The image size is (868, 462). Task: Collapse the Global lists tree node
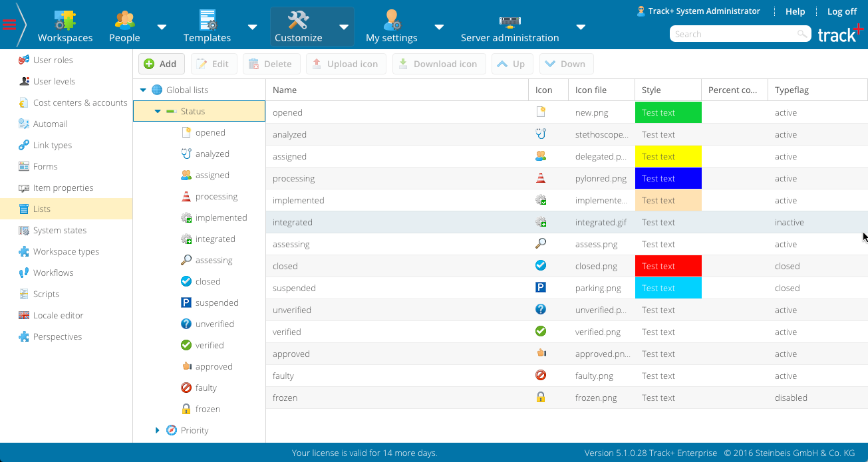[143, 90]
